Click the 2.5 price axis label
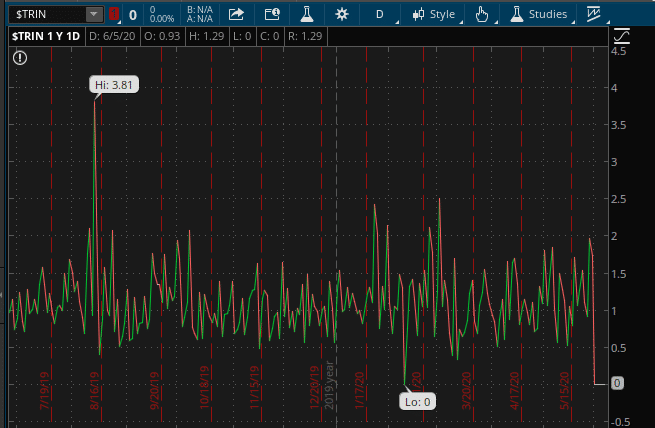The image size is (655, 428). coord(618,199)
